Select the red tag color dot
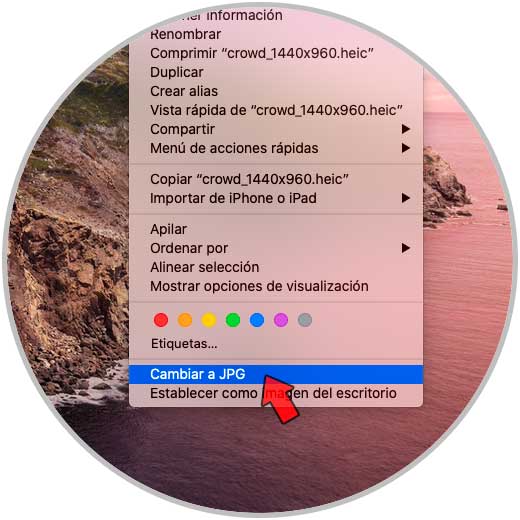 pos(161,320)
